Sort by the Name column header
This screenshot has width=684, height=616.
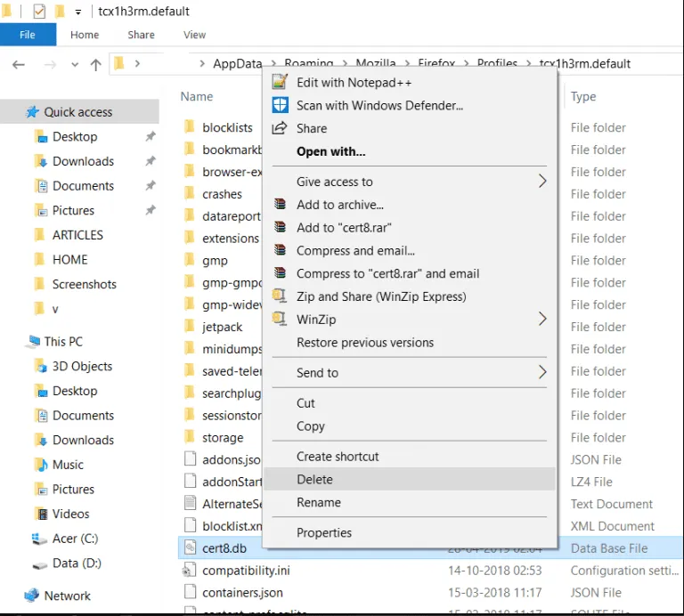click(197, 96)
